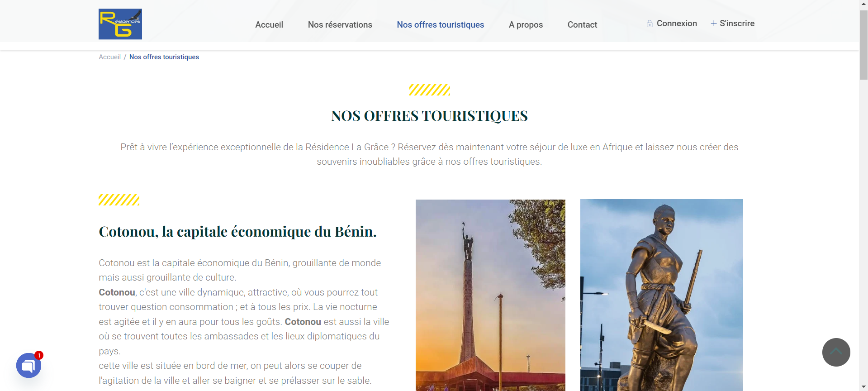Open the chat widget bubble icon
Viewport: 868px width, 391px height.
coord(28,366)
